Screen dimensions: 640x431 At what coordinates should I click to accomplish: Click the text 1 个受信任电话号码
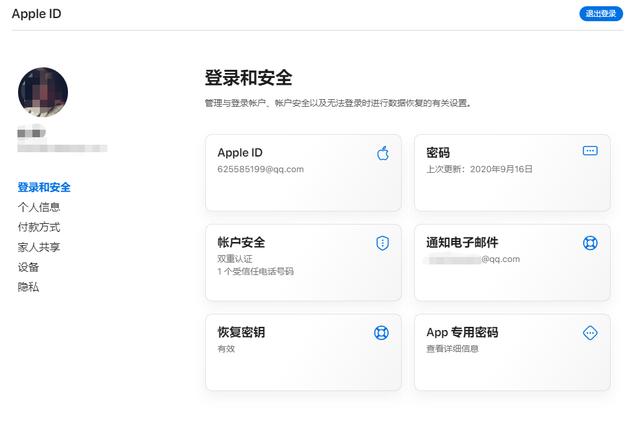(x=255, y=271)
